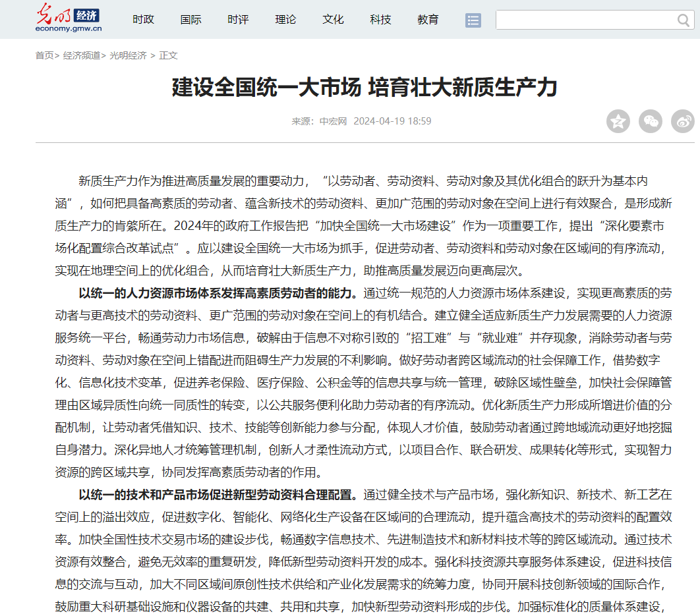Share article via WeChat icon
The height and width of the screenshot is (616, 700).
click(x=651, y=121)
